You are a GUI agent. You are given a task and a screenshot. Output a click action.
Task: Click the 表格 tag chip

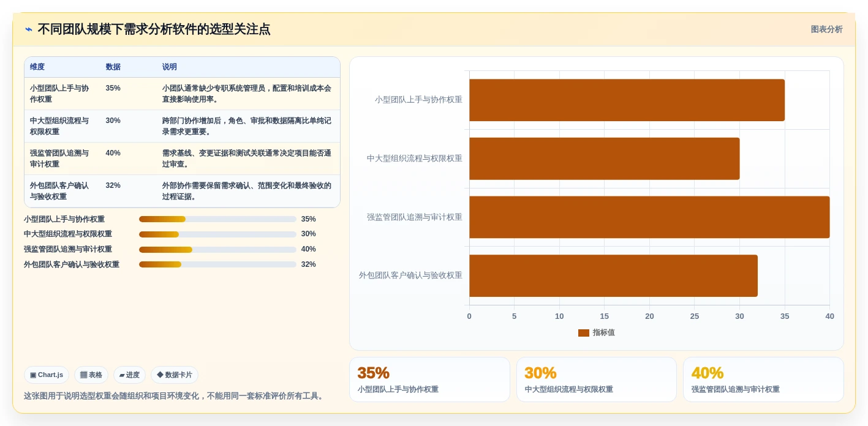(x=91, y=375)
